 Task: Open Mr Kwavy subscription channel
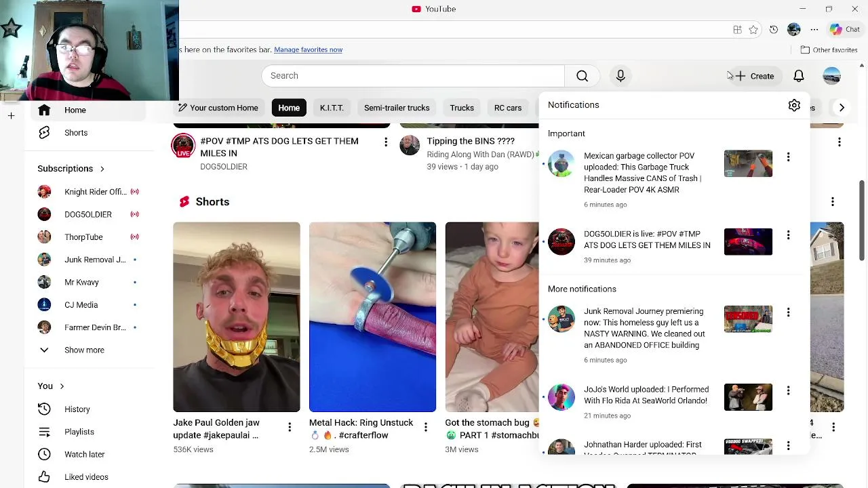point(88,282)
